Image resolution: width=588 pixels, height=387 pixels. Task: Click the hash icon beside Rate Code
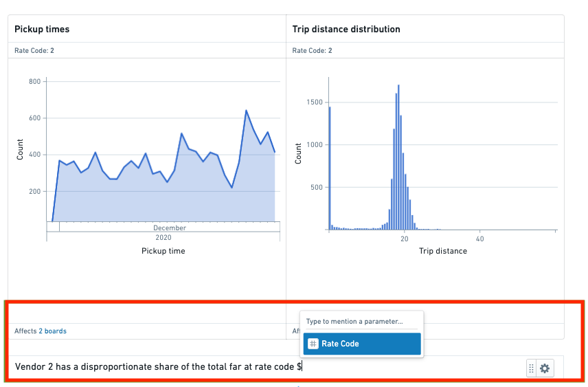[313, 344]
